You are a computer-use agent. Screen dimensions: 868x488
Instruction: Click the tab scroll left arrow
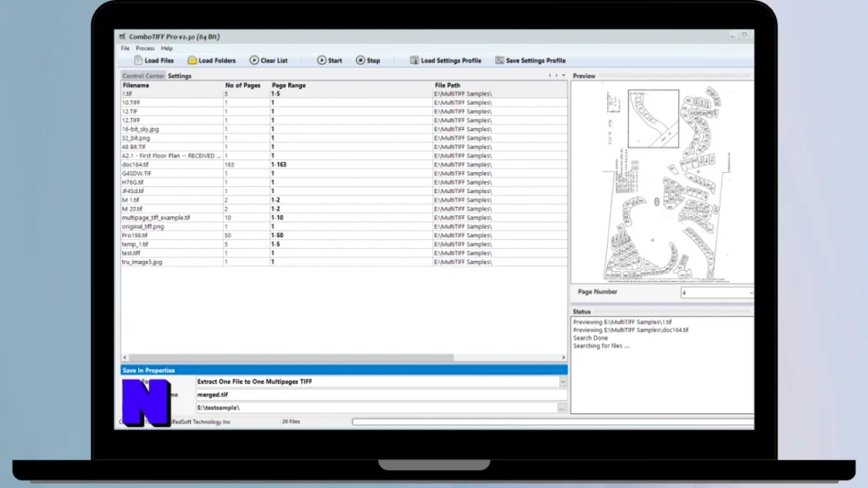(x=549, y=75)
